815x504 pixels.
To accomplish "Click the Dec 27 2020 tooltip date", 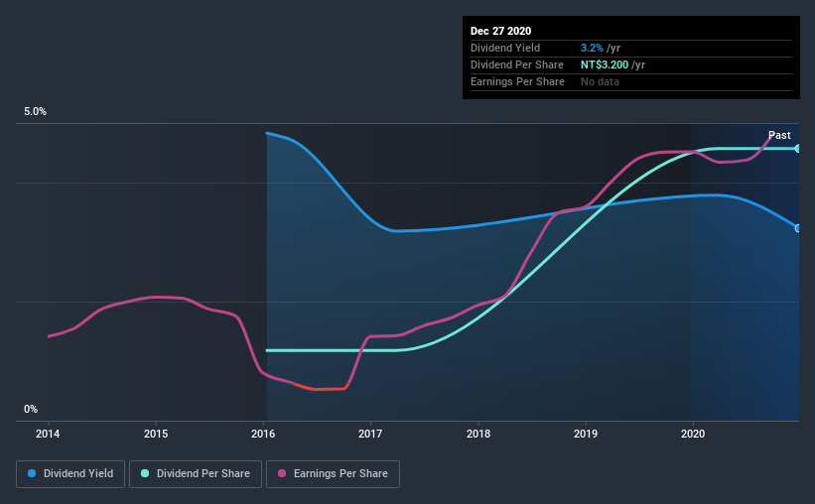I will point(500,31).
